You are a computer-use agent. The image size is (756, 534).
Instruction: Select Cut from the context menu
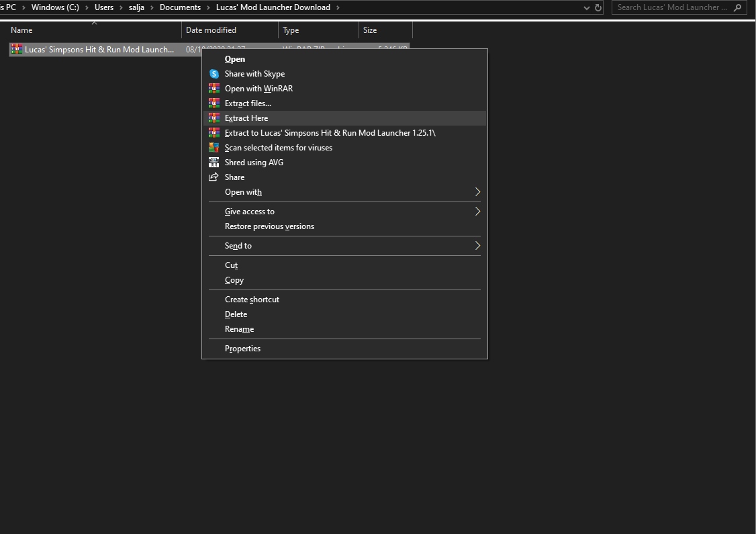coord(344,265)
